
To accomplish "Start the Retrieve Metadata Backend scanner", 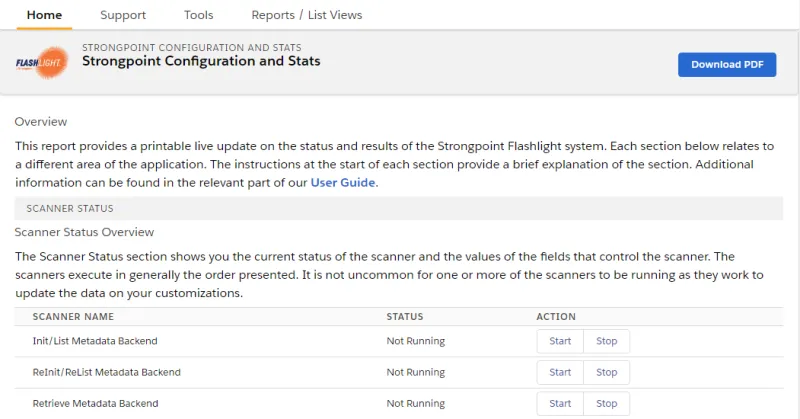I will point(560,403).
